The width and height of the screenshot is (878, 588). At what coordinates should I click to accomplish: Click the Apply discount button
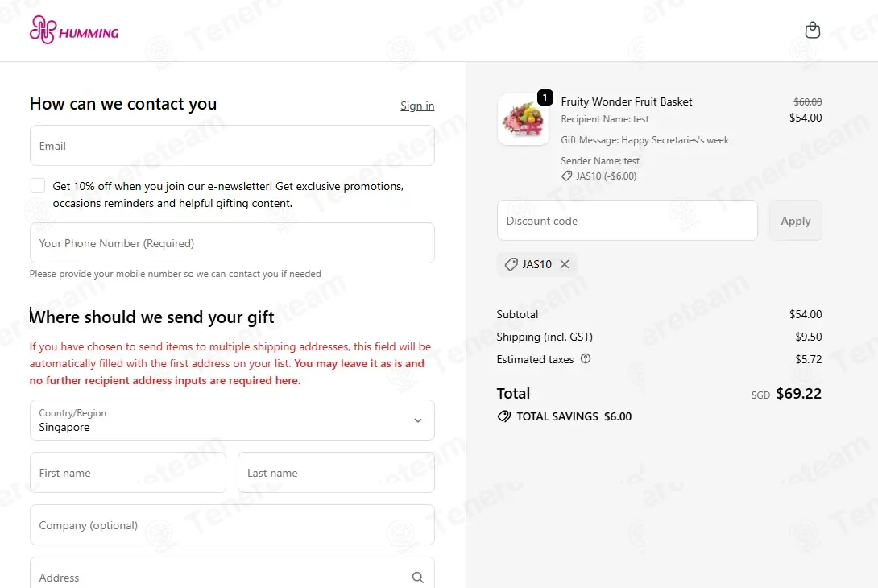(795, 221)
